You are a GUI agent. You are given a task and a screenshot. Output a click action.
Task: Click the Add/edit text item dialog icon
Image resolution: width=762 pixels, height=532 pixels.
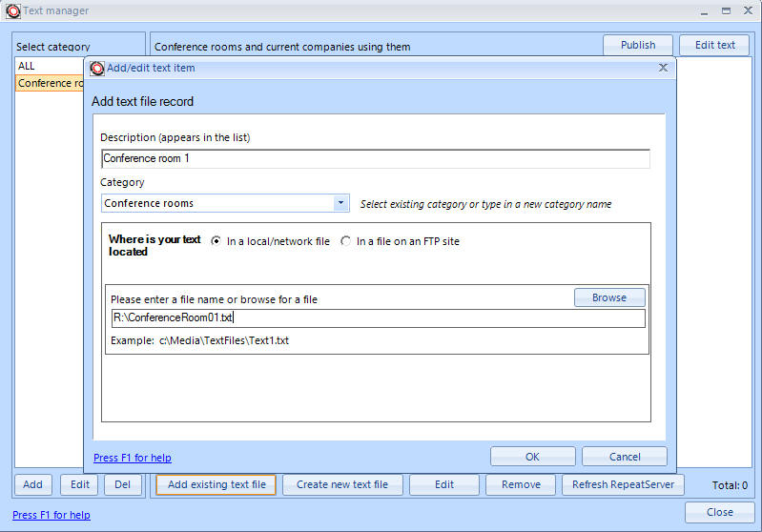coord(97,69)
